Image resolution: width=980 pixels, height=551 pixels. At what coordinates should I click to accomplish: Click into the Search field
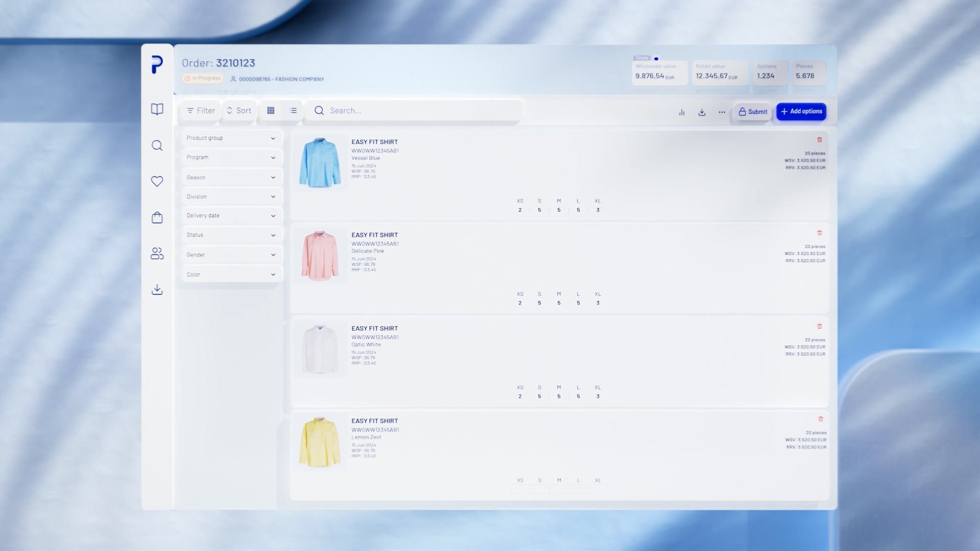click(x=413, y=111)
